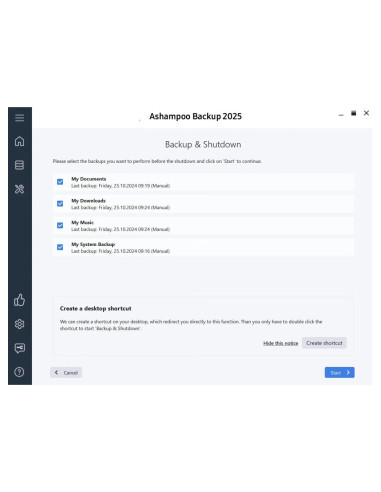381x492 pixels.
Task: Uncheck the My System Backup checkbox
Action: (x=60, y=247)
